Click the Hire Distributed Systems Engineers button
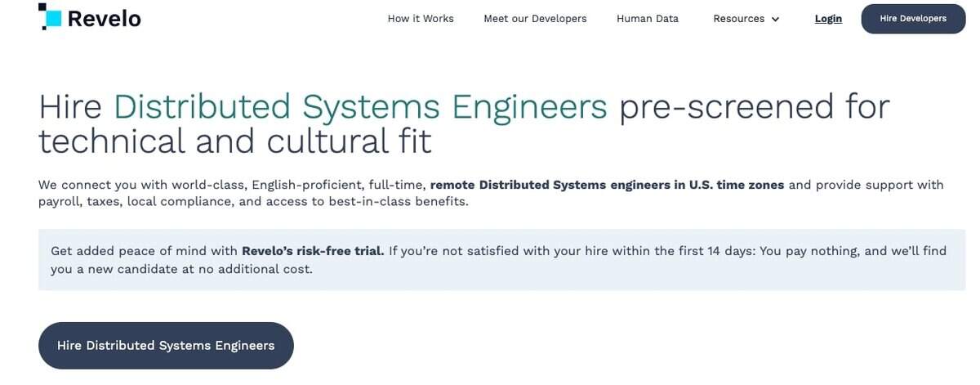This screenshot has width=980, height=385. pos(166,346)
